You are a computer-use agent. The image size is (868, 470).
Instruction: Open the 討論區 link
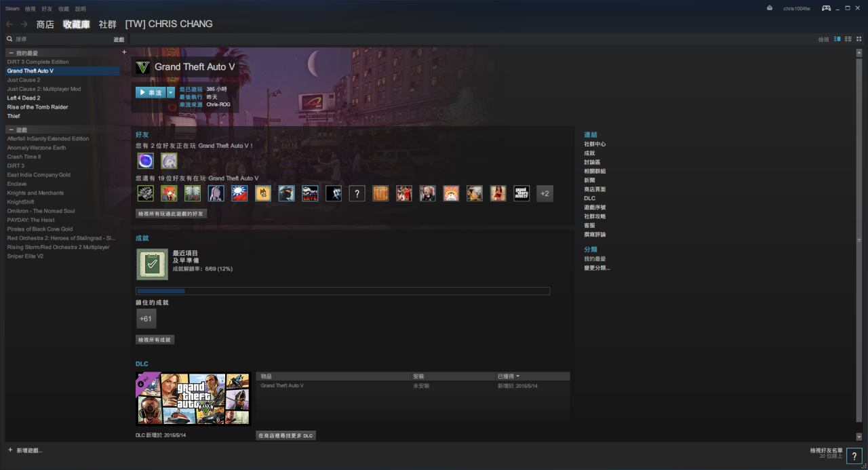592,162
